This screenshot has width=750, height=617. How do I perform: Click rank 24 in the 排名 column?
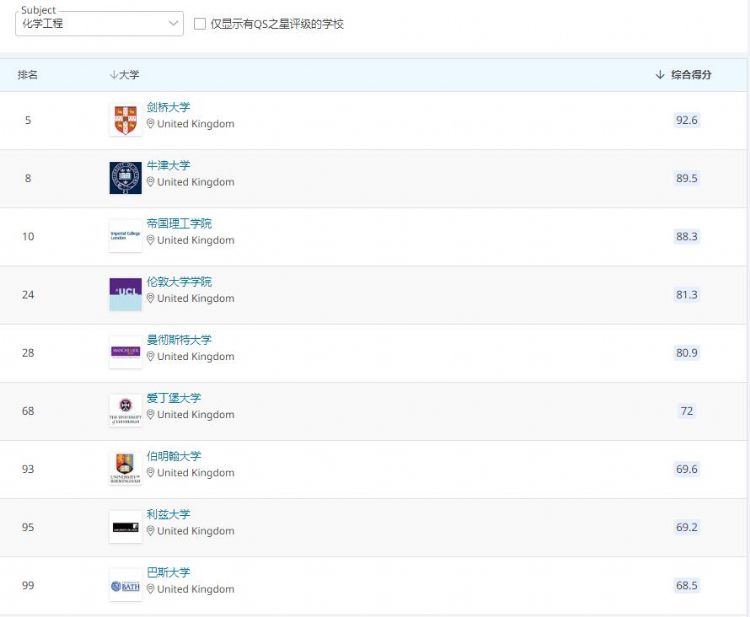tap(28, 295)
